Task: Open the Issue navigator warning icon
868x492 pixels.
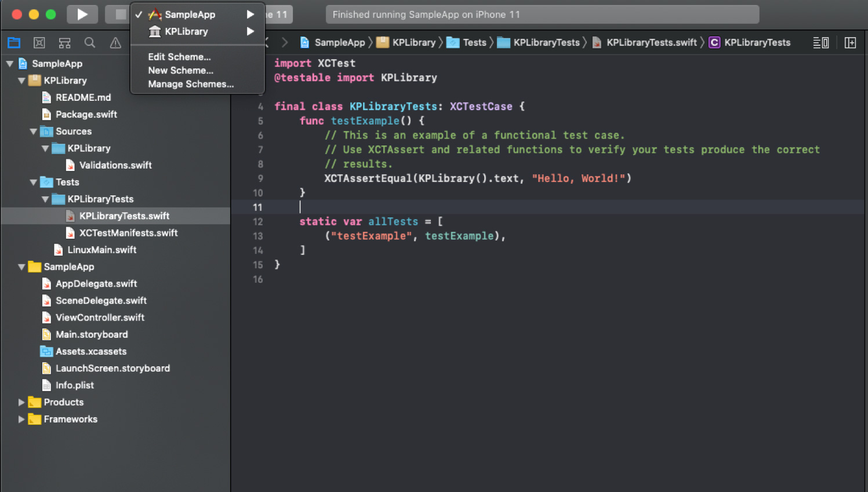Action: click(x=115, y=42)
